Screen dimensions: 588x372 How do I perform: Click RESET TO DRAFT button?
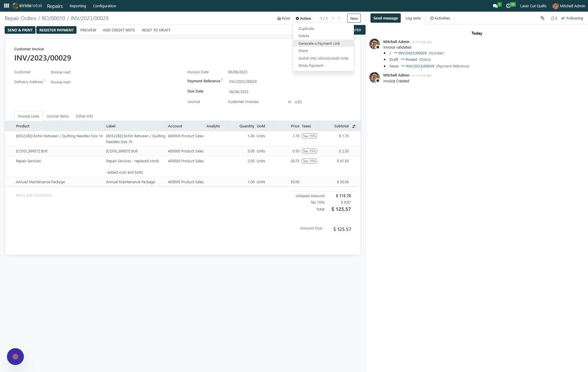(x=156, y=30)
